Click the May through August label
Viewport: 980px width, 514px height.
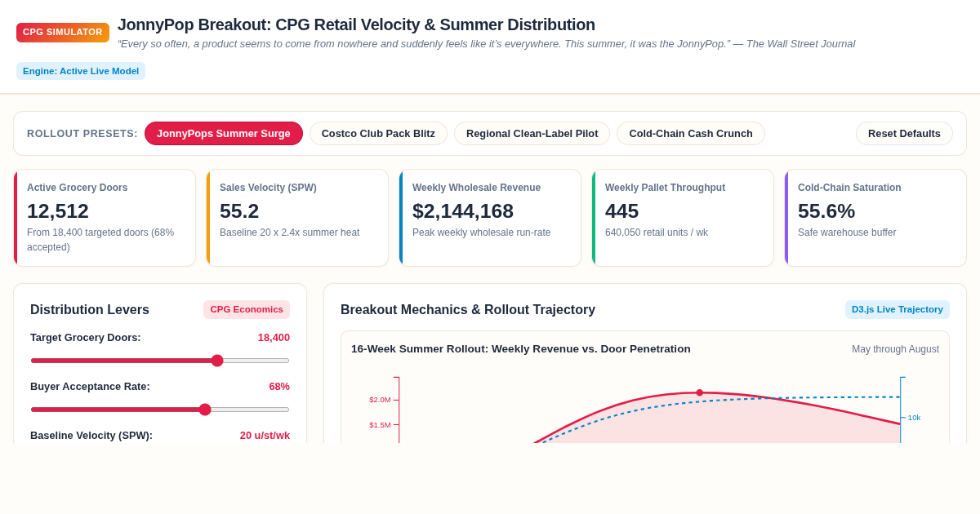(895, 349)
